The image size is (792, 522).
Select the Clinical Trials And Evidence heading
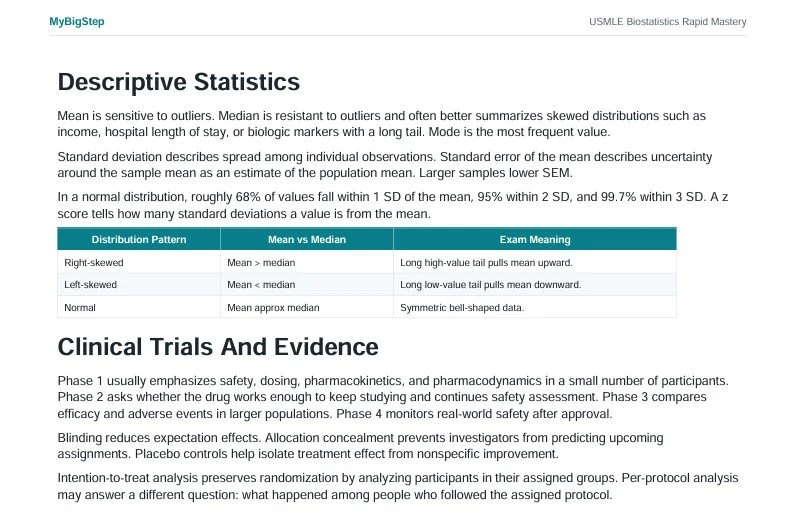(x=218, y=347)
